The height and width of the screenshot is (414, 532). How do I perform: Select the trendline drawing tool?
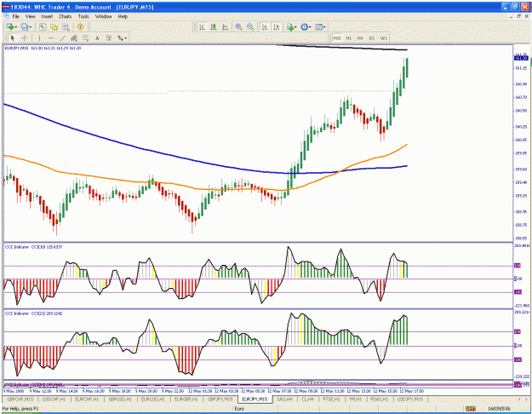62,38
